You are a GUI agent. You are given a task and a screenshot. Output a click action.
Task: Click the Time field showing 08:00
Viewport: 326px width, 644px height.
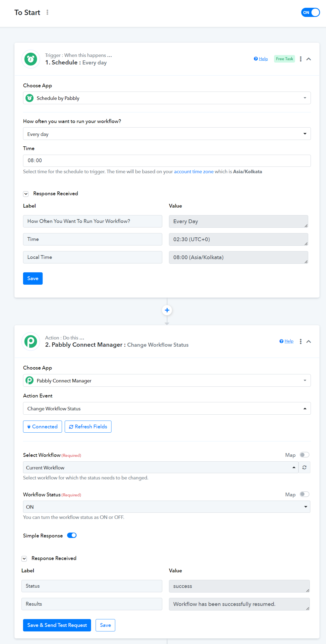click(x=167, y=161)
